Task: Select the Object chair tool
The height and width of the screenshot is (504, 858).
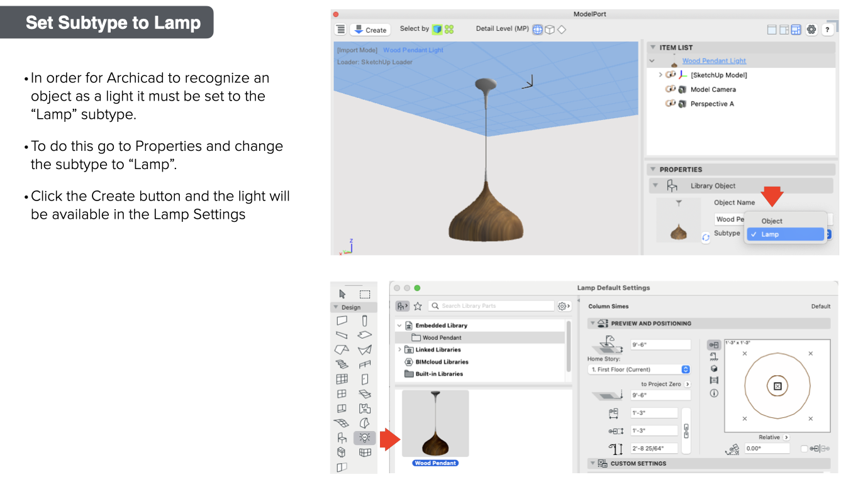Action: (342, 438)
